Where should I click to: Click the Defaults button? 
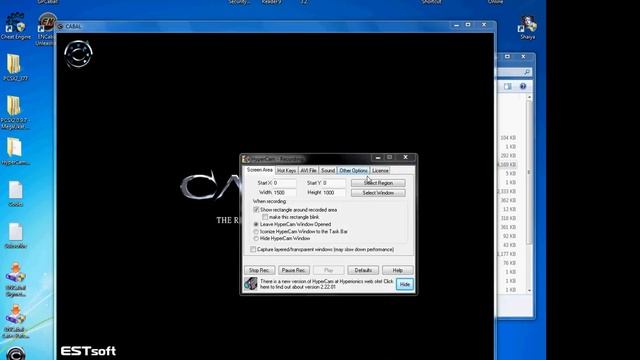363,270
